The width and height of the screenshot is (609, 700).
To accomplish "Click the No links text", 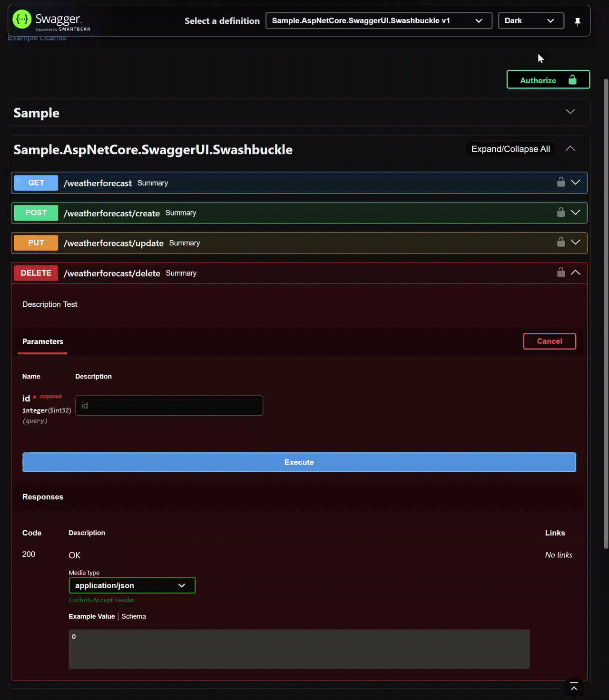I will coord(559,555).
